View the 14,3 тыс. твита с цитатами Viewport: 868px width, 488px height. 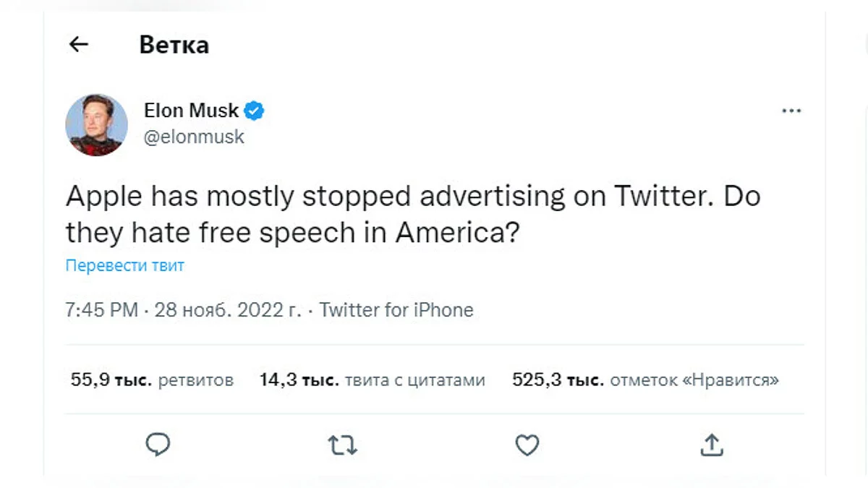[372, 380]
